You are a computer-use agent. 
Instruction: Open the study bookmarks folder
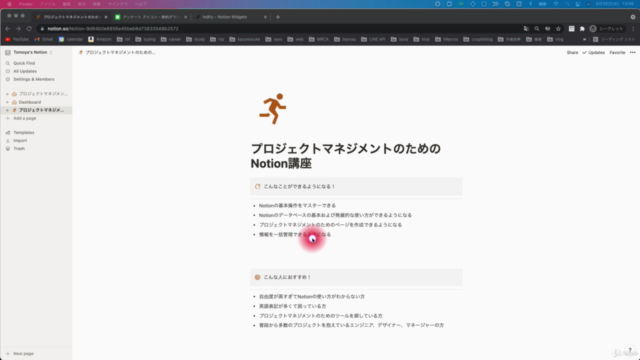coord(196,39)
